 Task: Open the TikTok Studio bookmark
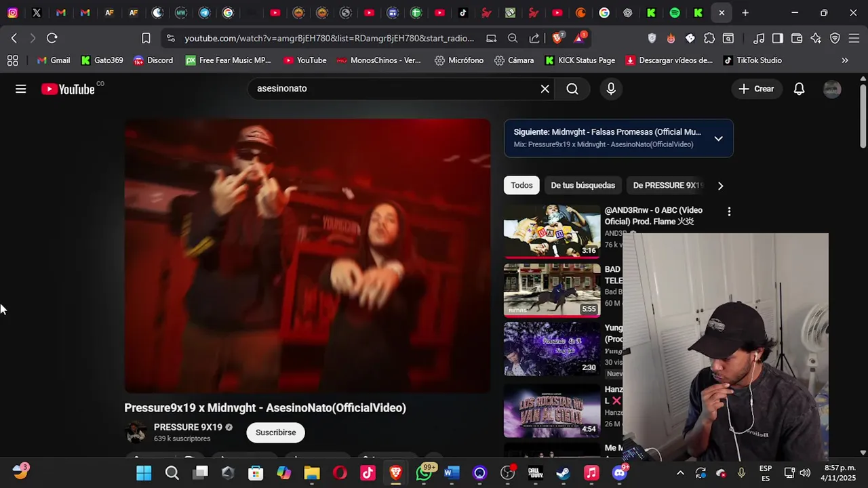click(x=753, y=60)
